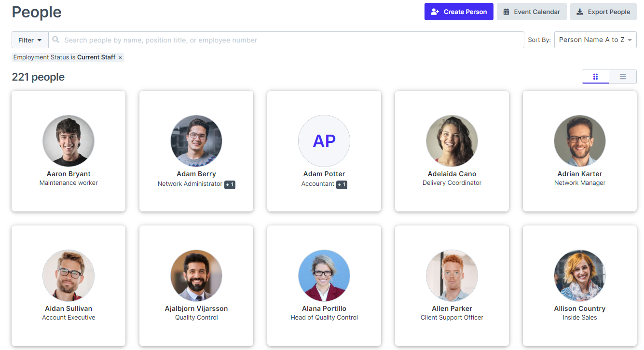Open the Event Calendar
This screenshot has width=644, height=350.
532,12
